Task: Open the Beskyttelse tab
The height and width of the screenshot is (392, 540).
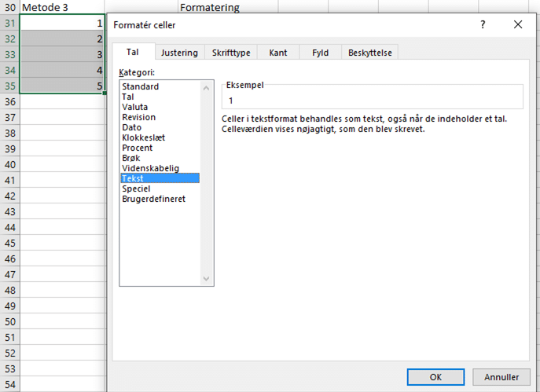Action: (x=370, y=53)
